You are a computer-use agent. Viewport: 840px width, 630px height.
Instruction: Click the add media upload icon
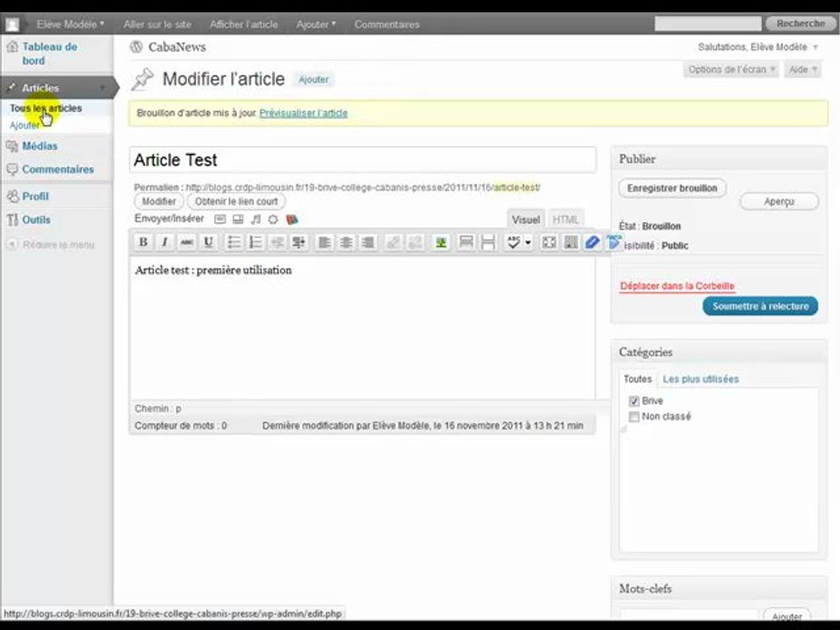273,219
